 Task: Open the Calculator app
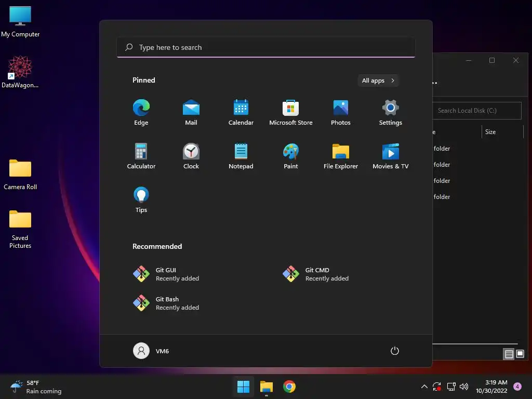(141, 156)
